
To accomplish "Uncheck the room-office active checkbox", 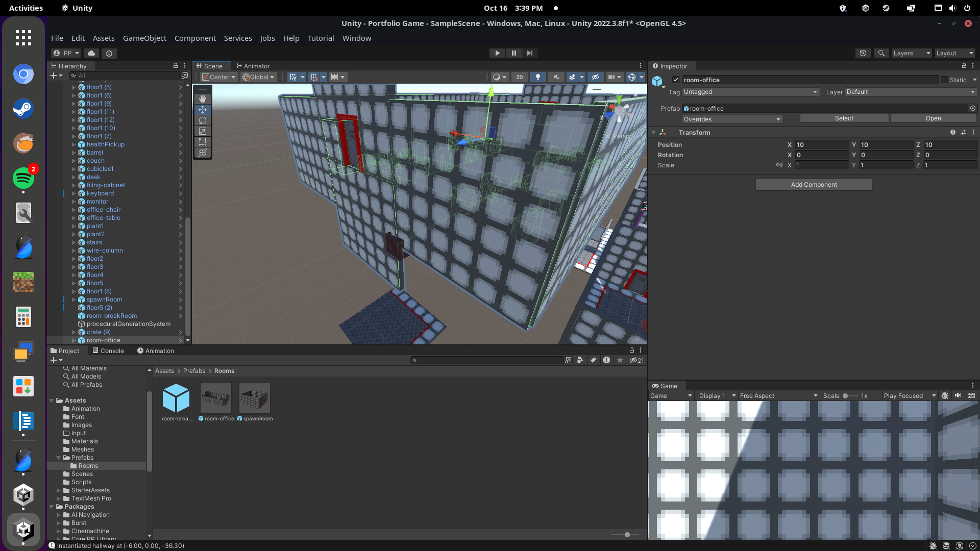I will tap(676, 80).
